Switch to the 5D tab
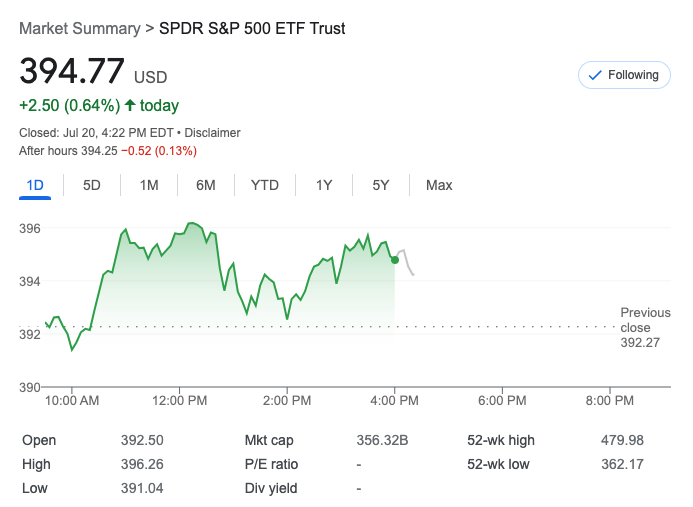The width and height of the screenshot is (693, 507). coord(92,185)
